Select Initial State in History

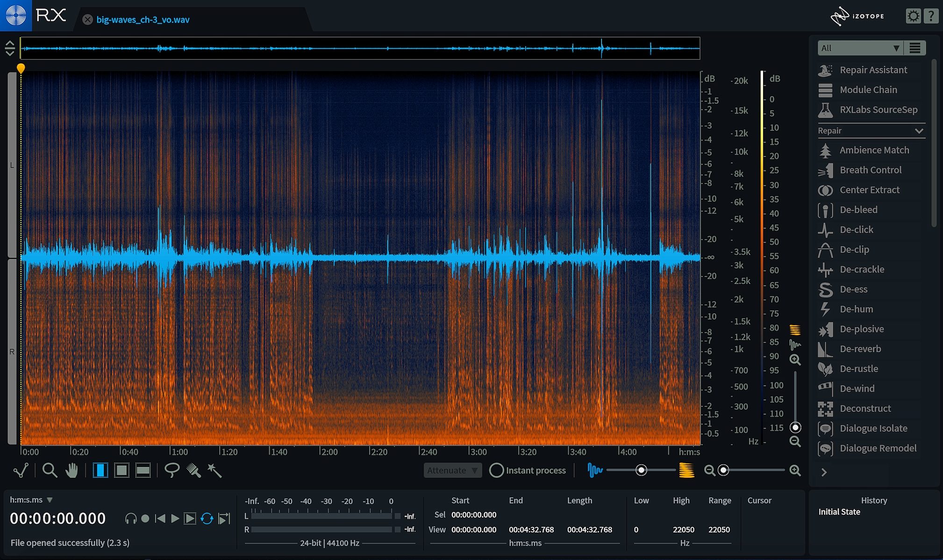coord(839,512)
